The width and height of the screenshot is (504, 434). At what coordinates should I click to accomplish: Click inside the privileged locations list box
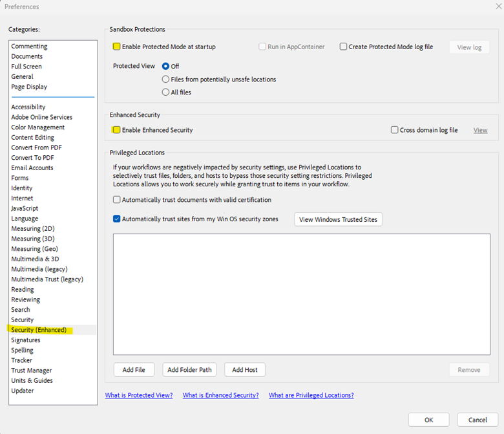tap(301, 294)
